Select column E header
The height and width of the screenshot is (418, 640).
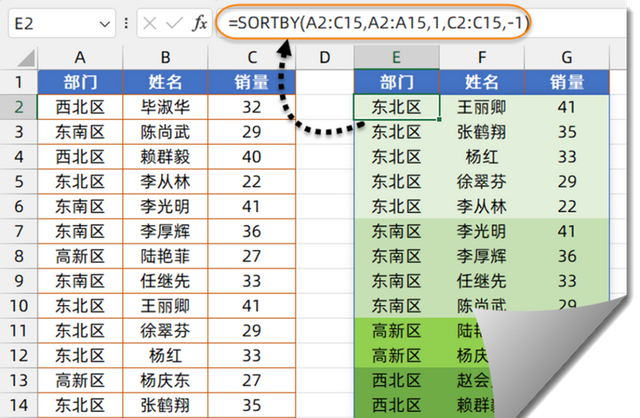tap(397, 58)
